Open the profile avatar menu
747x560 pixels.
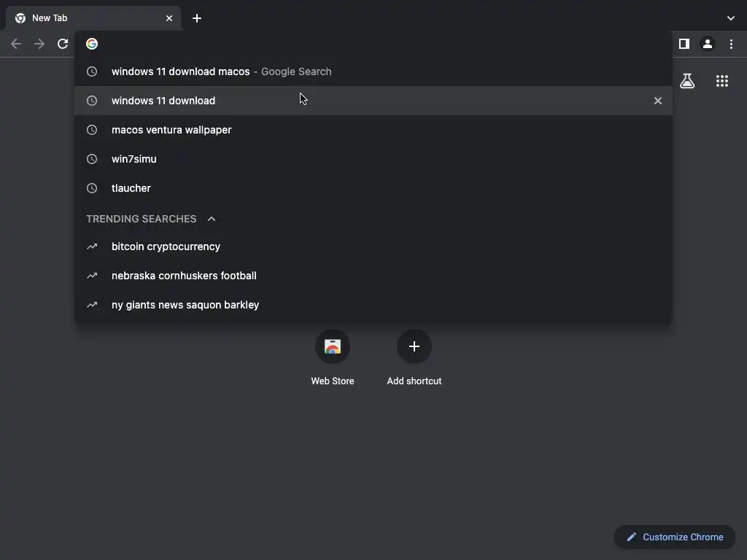point(708,44)
